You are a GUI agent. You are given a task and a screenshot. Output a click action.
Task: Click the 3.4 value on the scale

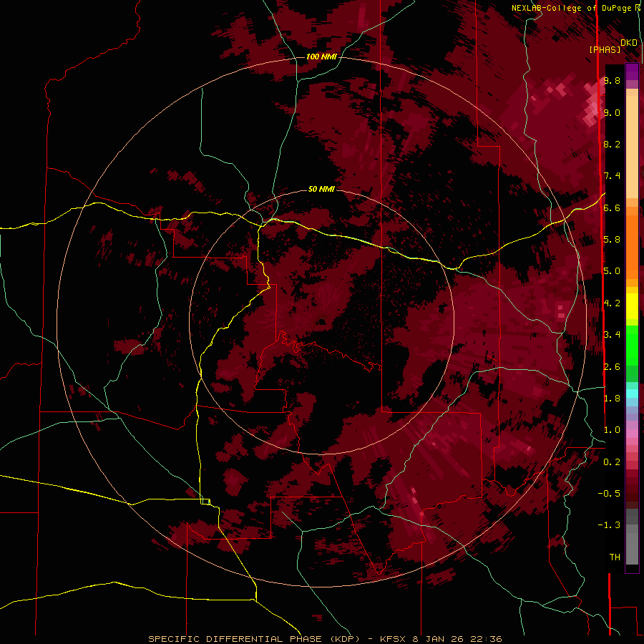click(x=612, y=335)
